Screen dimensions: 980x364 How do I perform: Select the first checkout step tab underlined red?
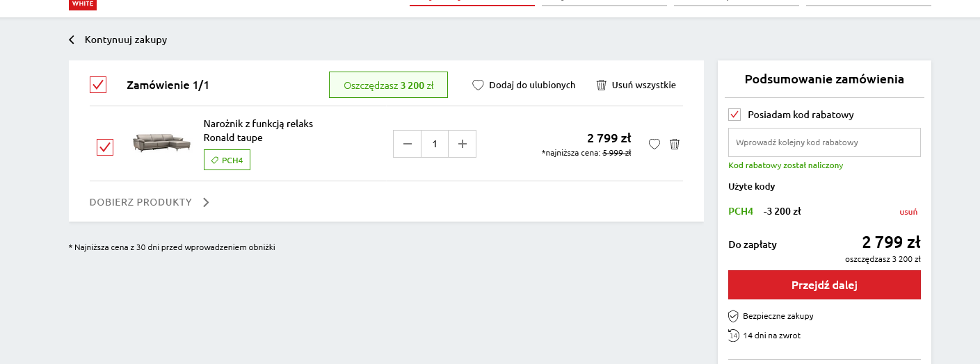click(472, 3)
